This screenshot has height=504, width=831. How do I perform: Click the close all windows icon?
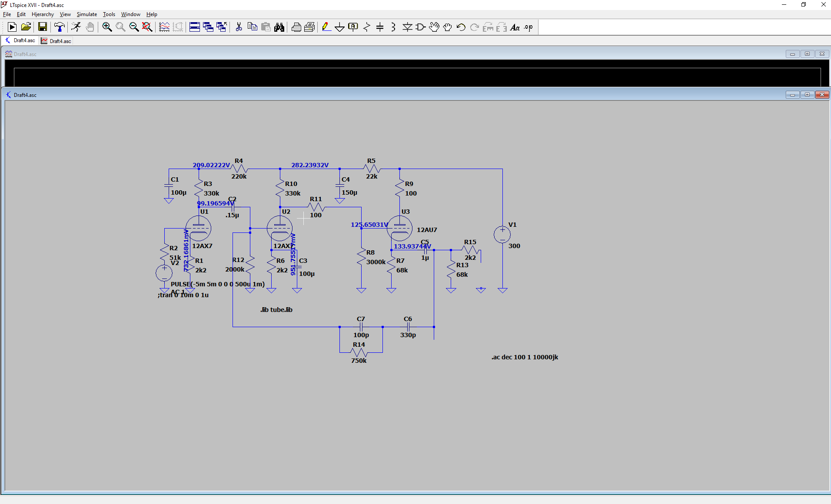click(x=222, y=27)
